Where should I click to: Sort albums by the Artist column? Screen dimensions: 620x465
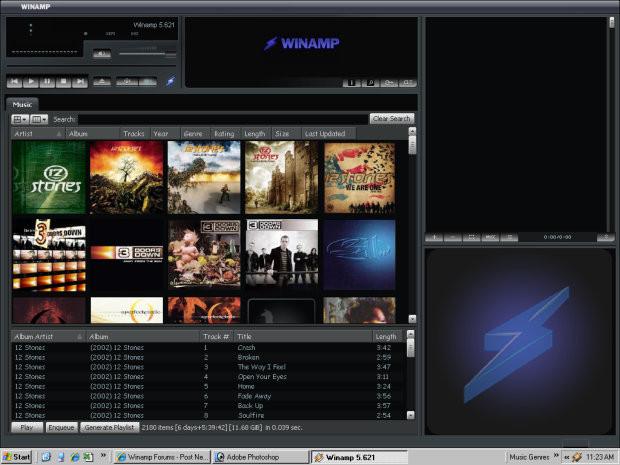coord(38,134)
